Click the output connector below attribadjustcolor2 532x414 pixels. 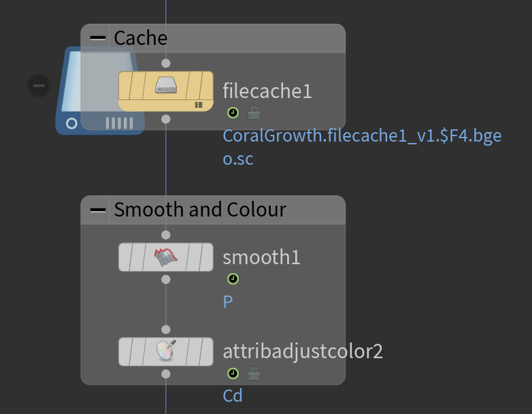pos(166,374)
